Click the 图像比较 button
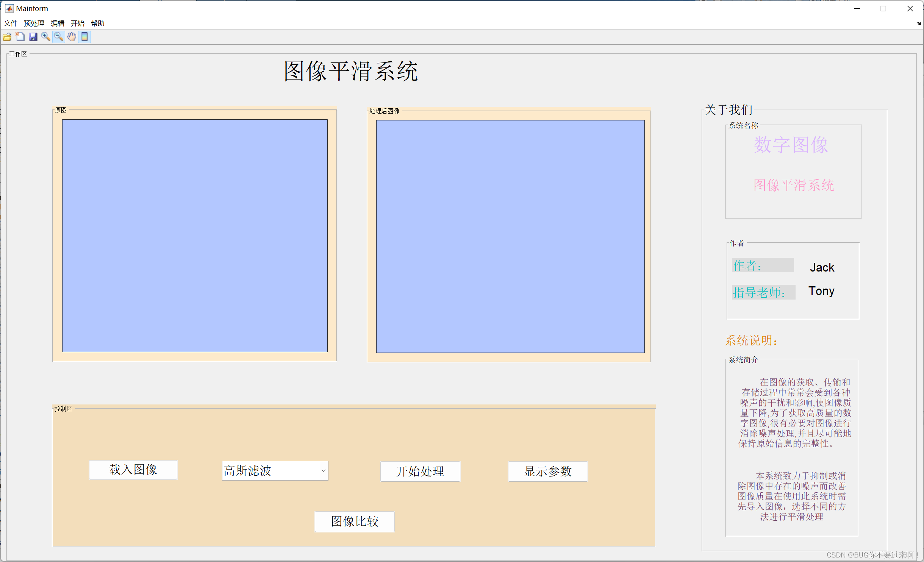 pyautogui.click(x=355, y=521)
